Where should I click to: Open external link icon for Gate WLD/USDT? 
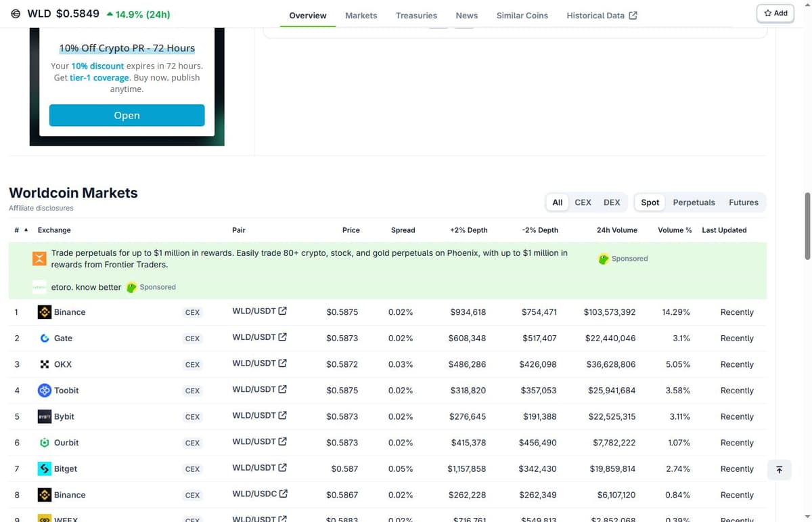(282, 337)
